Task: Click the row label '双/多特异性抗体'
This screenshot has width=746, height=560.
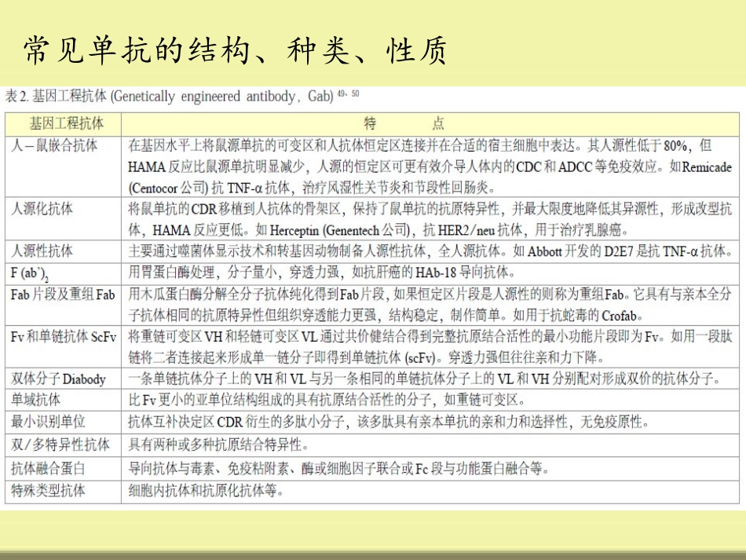Action: pyautogui.click(x=60, y=445)
